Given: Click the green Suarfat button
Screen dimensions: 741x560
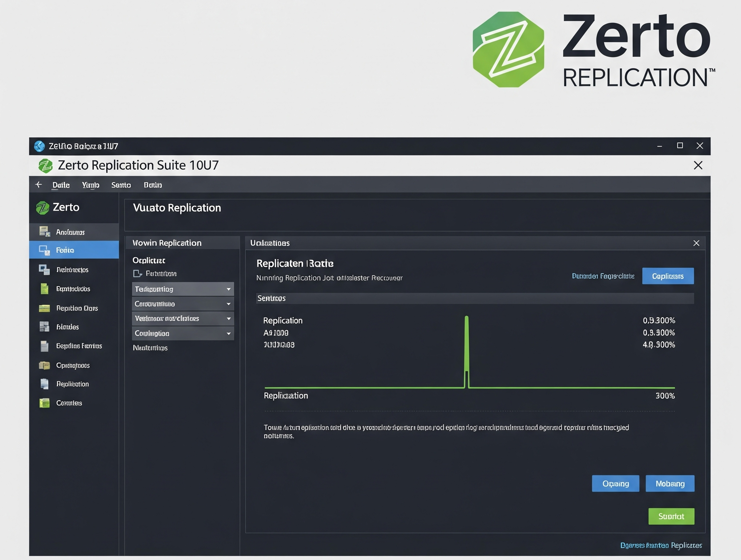Looking at the screenshot, I should 671,516.
